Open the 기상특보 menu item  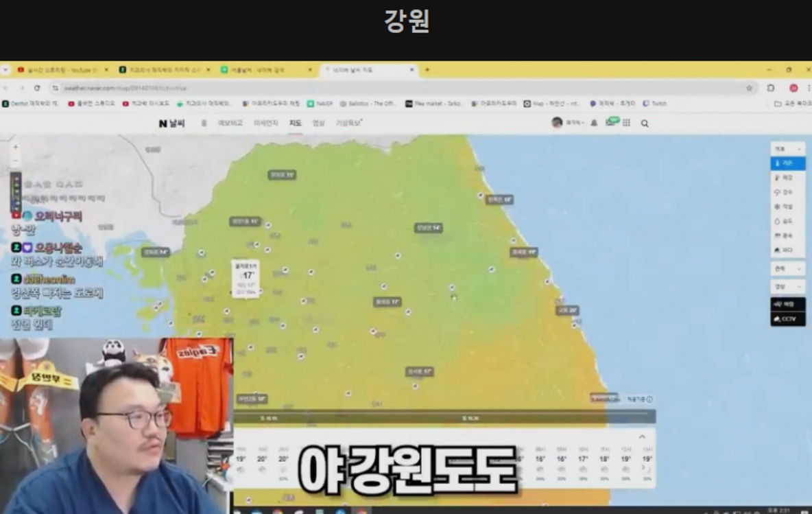tap(348, 123)
